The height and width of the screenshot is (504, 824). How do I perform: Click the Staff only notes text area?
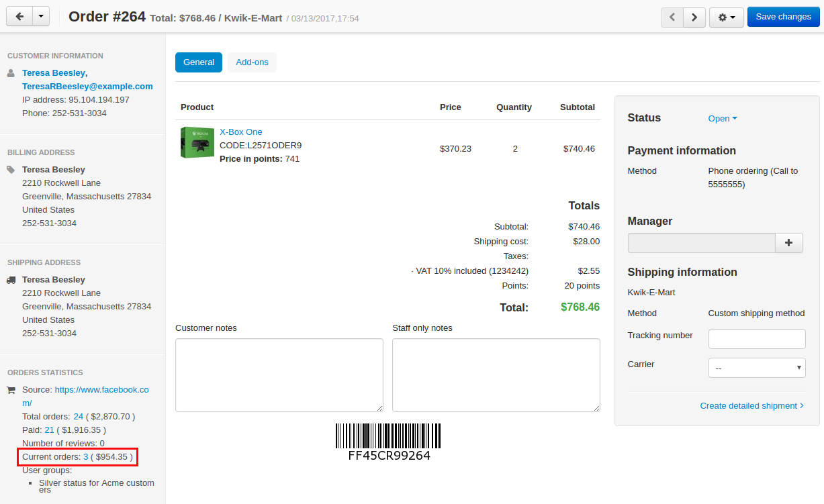click(496, 375)
